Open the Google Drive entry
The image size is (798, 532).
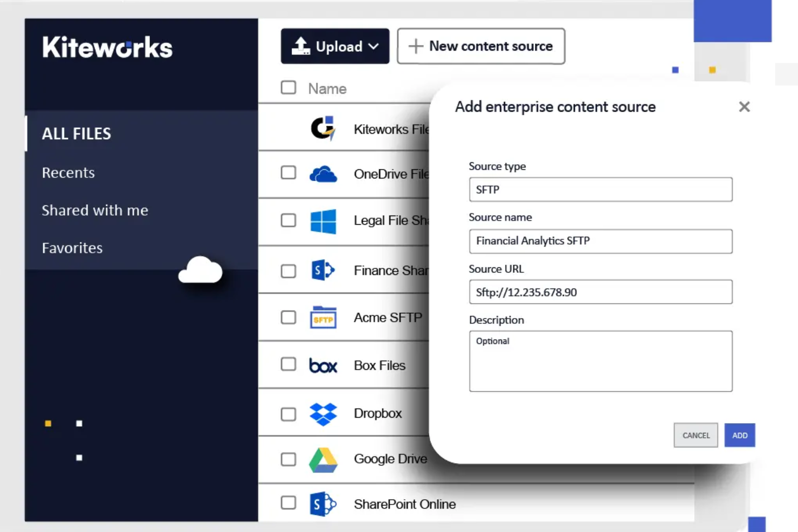[390, 459]
